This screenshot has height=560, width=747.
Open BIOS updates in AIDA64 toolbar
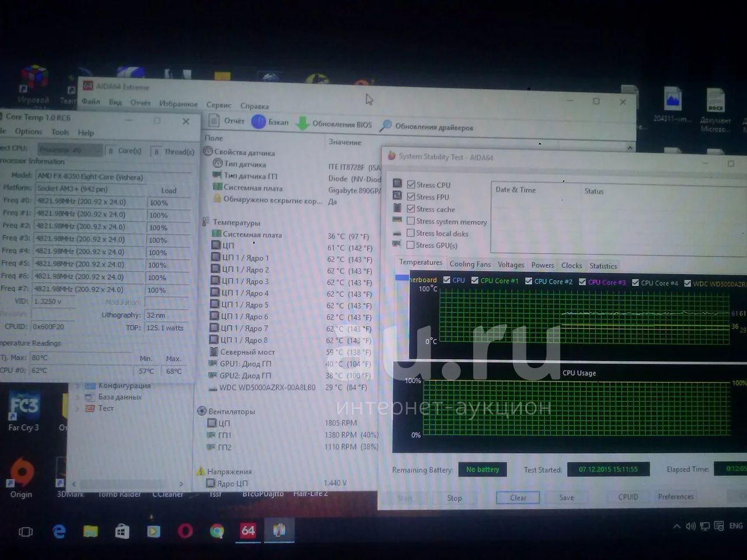pyautogui.click(x=334, y=124)
